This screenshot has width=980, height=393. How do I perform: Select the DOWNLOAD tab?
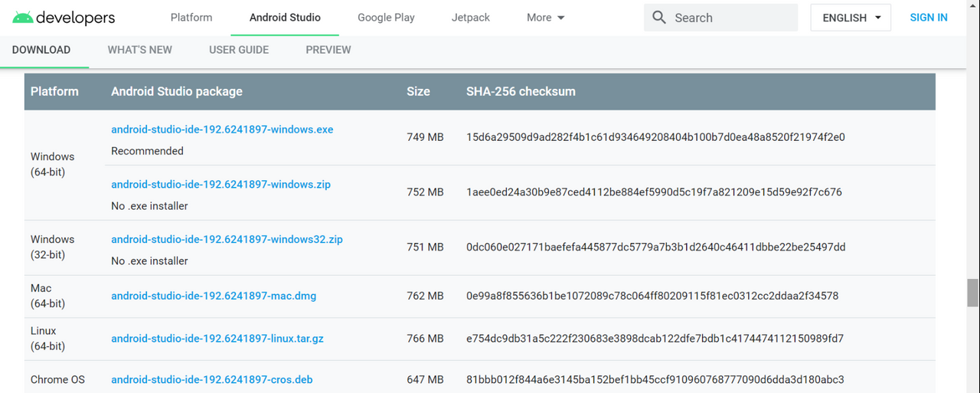41,50
